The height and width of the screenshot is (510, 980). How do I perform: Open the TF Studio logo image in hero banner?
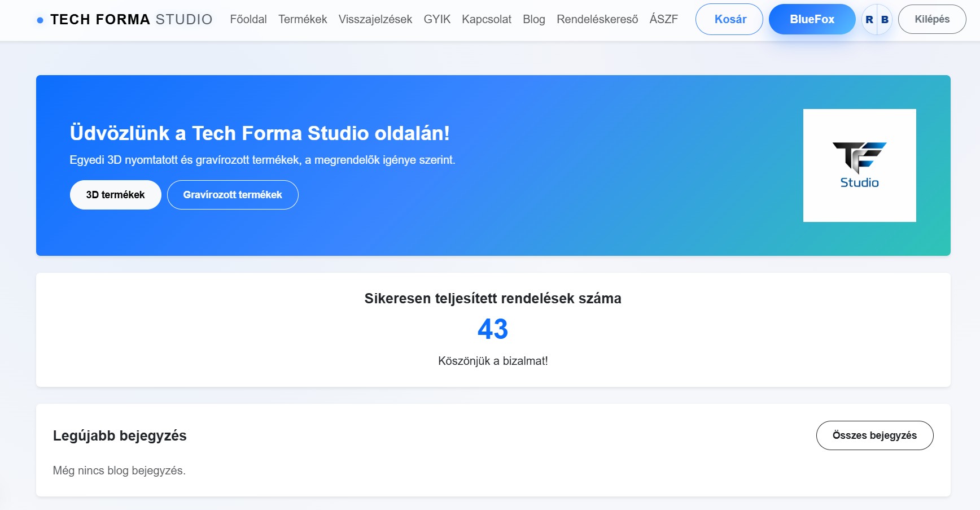coord(859,165)
